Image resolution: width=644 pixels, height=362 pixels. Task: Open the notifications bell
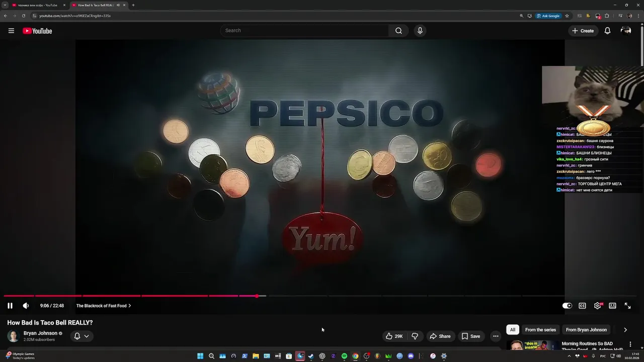[x=607, y=31]
